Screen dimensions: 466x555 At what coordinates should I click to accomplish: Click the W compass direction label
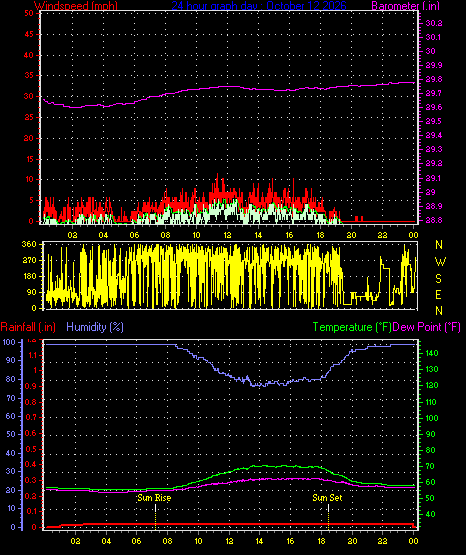[440, 262]
